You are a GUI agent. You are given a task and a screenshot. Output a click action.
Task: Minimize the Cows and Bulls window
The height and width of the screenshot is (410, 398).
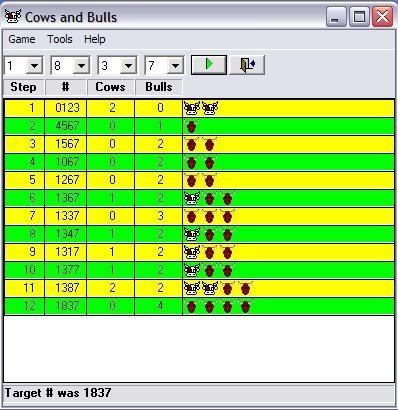[336, 16]
